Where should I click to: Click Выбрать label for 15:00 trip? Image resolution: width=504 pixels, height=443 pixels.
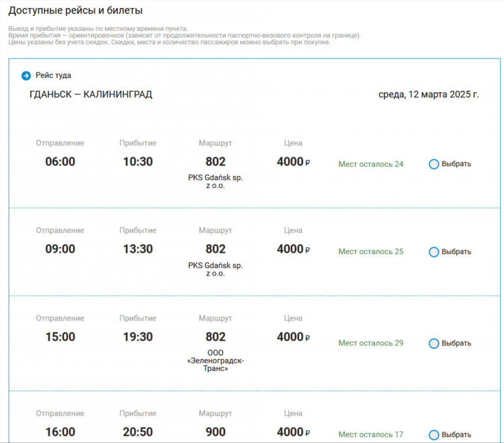[x=456, y=343]
